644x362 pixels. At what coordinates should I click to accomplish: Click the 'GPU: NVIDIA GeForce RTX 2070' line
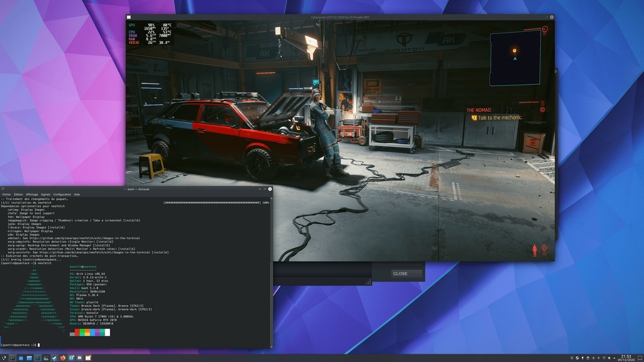click(x=93, y=320)
